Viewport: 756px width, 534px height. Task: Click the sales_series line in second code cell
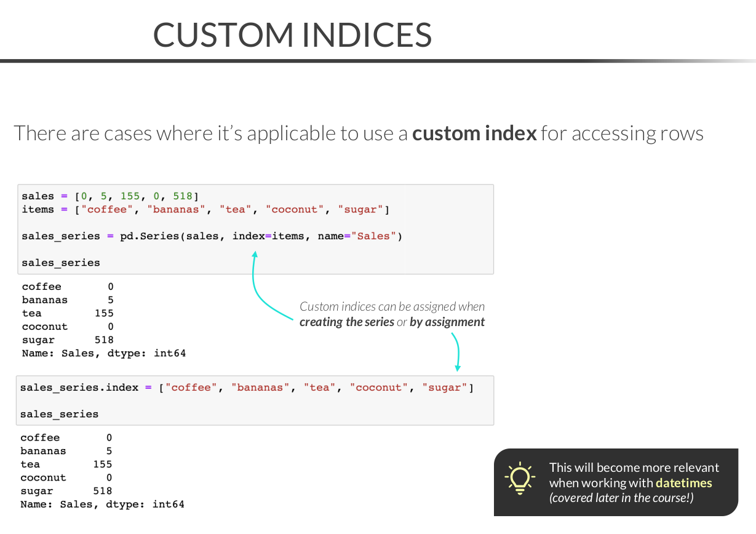tap(59, 414)
